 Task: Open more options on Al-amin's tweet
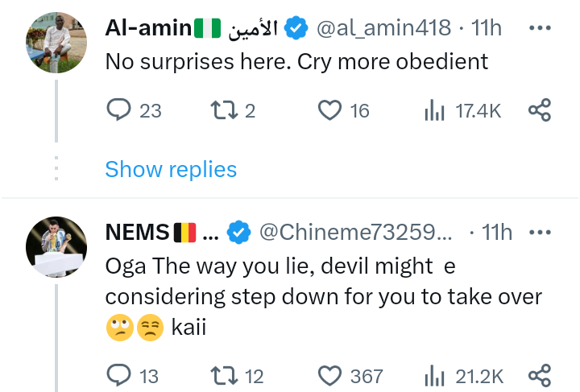538,28
